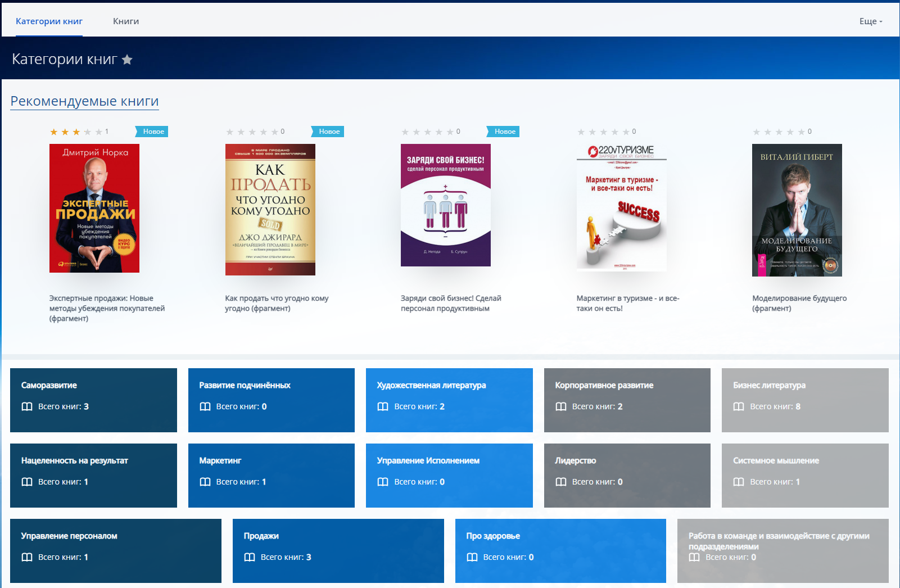
Task: Click the book icon in Художественная литература tile
Action: [x=383, y=406]
